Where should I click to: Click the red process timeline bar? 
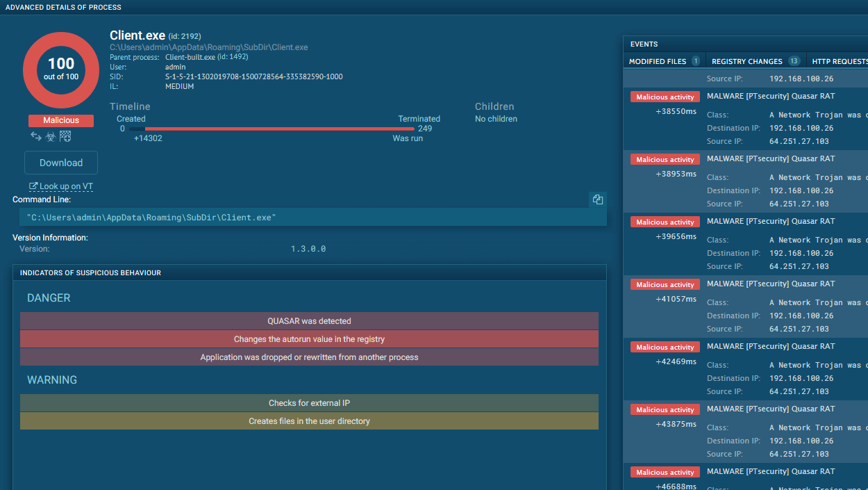[278, 129]
